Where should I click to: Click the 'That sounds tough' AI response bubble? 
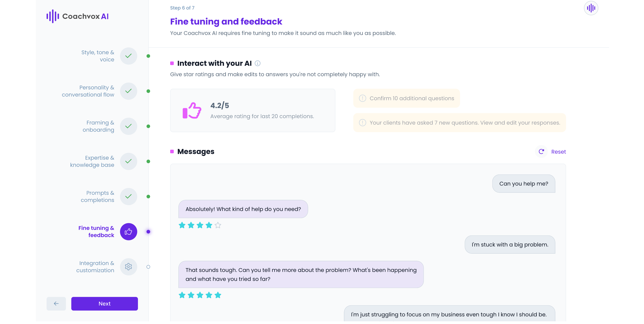point(301,274)
